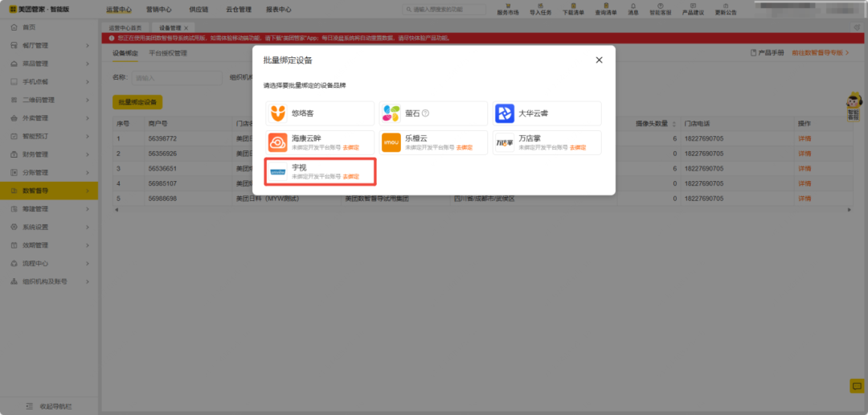The image size is (868, 415).
Task: Click the 批量绑定设备 yellow button
Action: tap(137, 102)
